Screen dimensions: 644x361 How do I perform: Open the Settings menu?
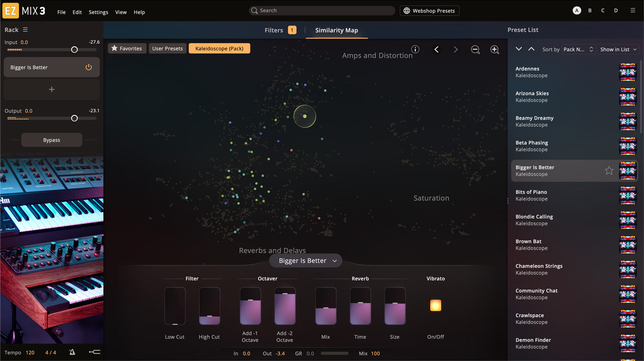coord(98,12)
